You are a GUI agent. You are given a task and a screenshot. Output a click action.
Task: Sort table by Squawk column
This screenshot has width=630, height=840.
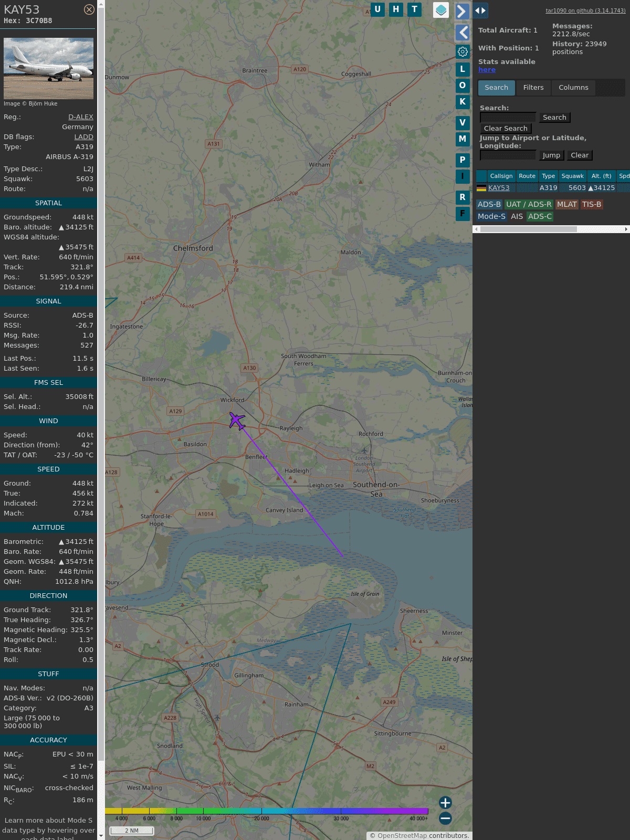point(572,176)
